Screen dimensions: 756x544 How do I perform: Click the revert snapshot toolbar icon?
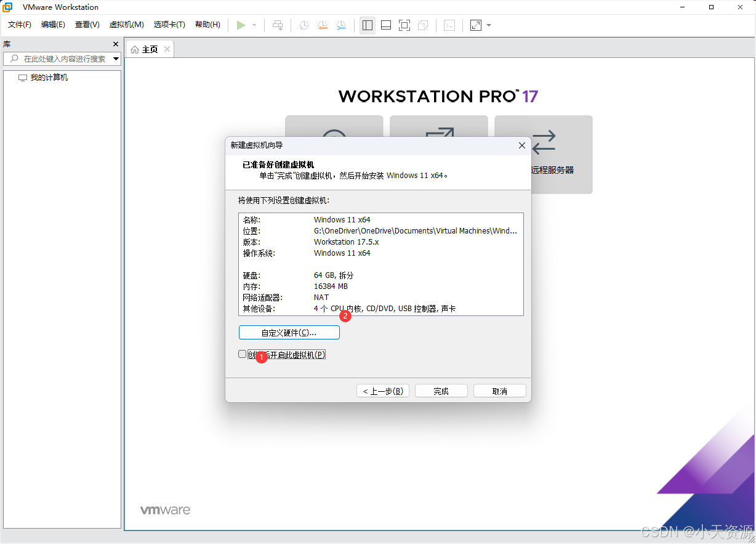tap(322, 25)
